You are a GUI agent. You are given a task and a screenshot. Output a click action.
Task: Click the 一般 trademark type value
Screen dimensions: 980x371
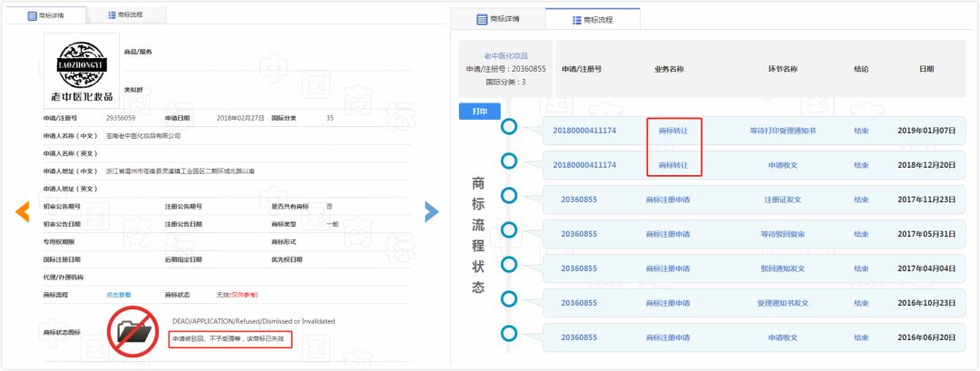click(332, 224)
